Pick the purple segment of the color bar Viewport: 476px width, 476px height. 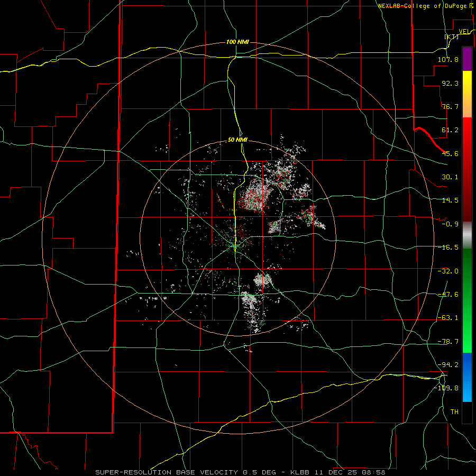[x=467, y=59]
